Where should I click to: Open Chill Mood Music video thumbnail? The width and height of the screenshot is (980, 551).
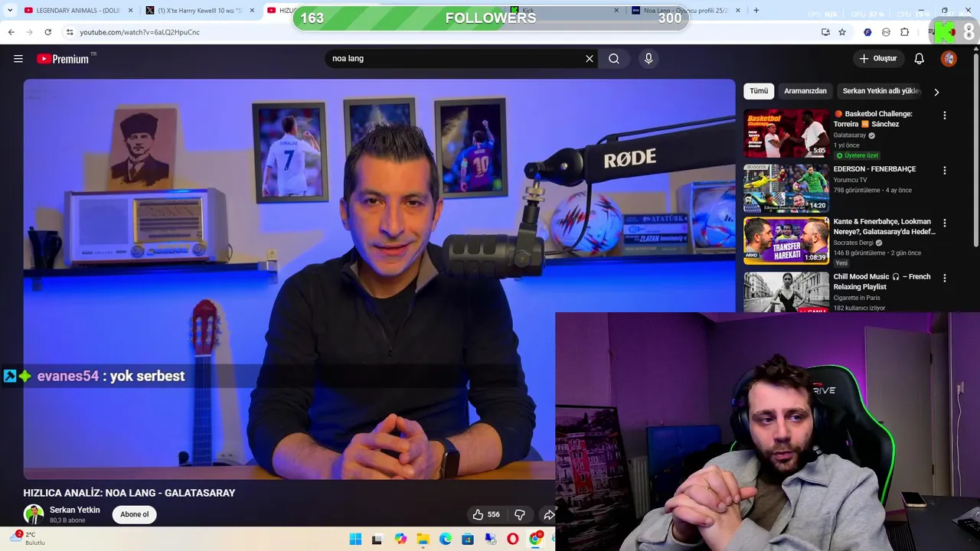pyautogui.click(x=786, y=292)
